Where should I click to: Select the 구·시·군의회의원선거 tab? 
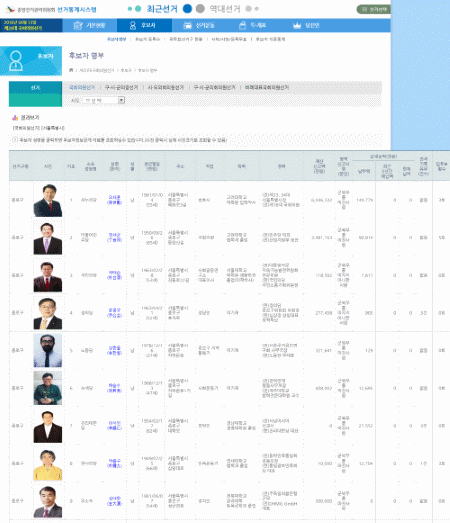(214, 87)
